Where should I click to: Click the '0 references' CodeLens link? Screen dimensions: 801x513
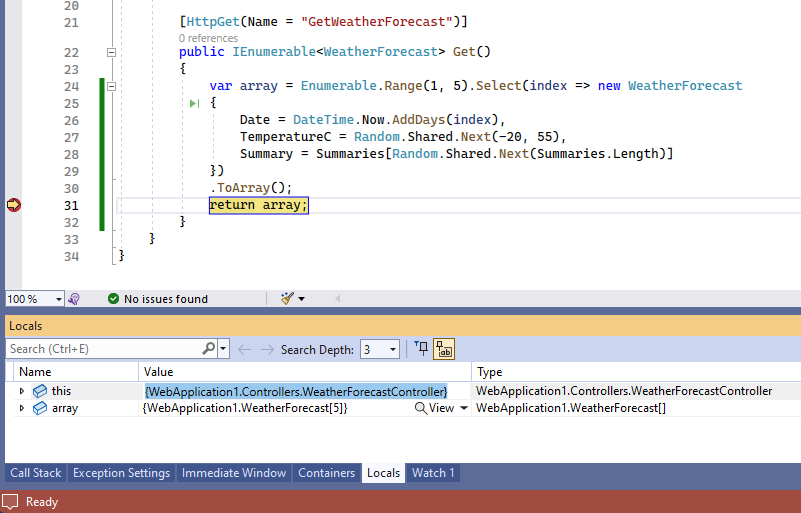[x=208, y=38]
